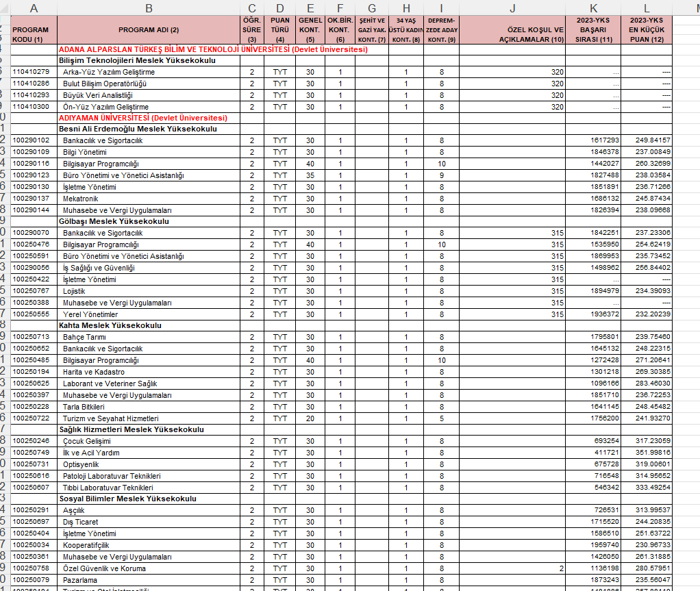Viewport: 700px width, 591px height.
Task: Click the score cell 351.99816
Action: [647, 453]
